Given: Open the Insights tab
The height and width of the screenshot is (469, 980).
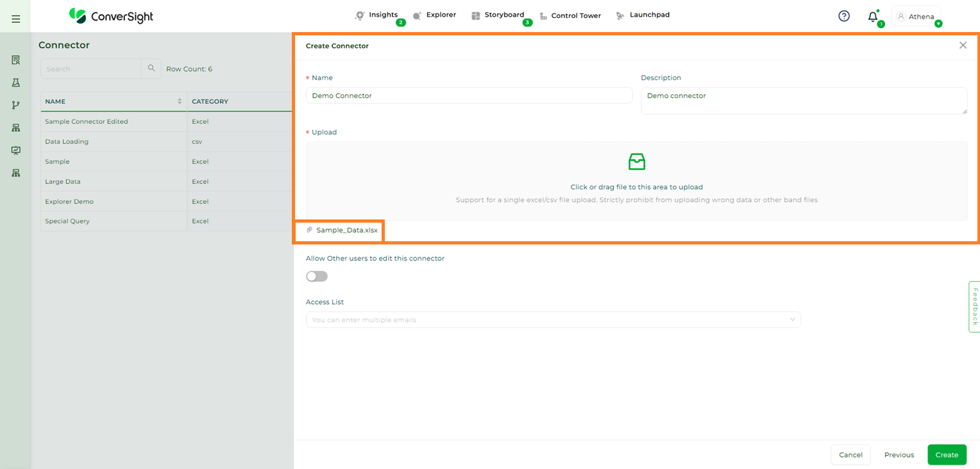Looking at the screenshot, I should click(x=377, y=15).
